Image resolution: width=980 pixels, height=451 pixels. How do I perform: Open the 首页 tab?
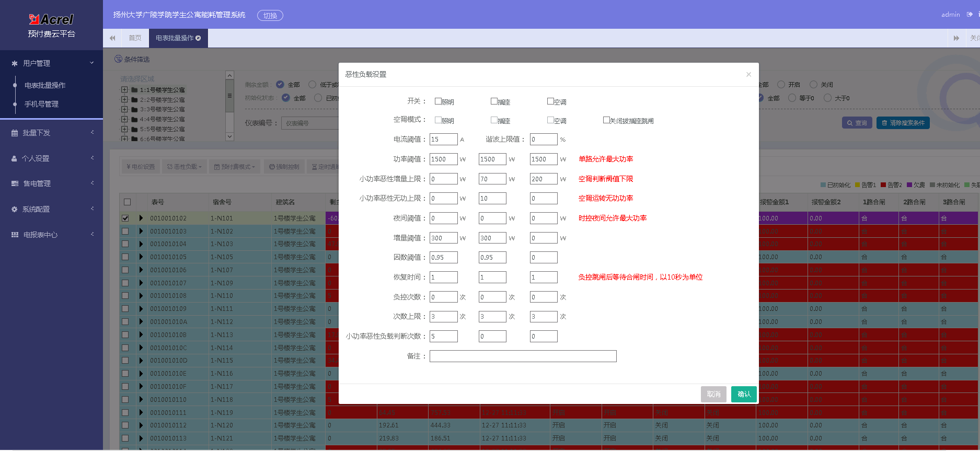(x=135, y=38)
